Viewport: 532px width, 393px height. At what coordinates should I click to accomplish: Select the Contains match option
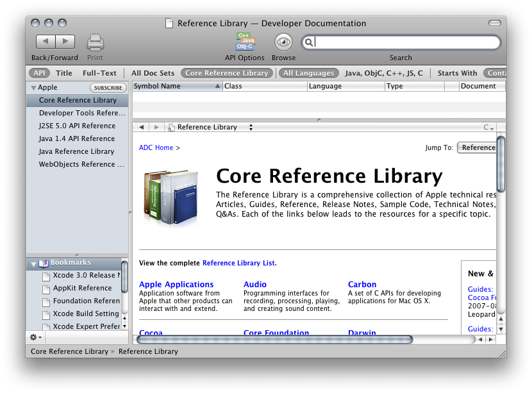(x=495, y=73)
